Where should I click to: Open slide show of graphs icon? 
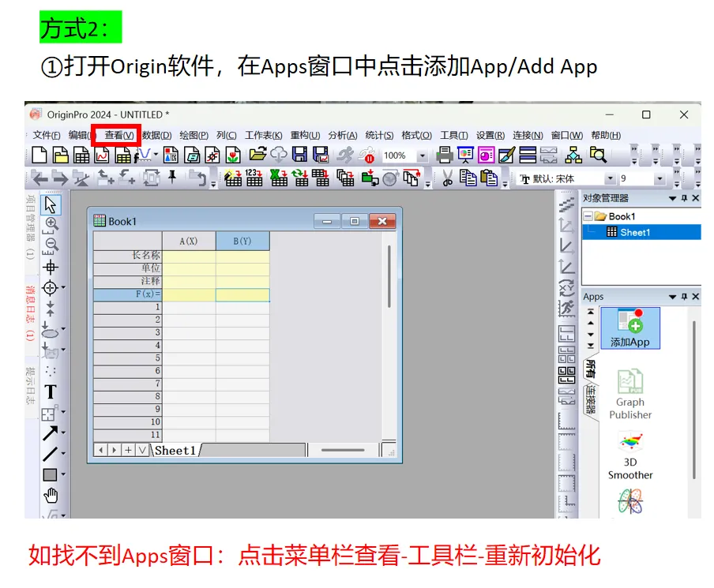pyautogui.click(x=465, y=155)
